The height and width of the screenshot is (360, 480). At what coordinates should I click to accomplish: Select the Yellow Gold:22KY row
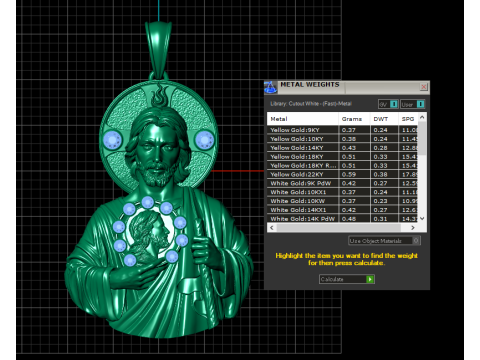click(x=342, y=174)
